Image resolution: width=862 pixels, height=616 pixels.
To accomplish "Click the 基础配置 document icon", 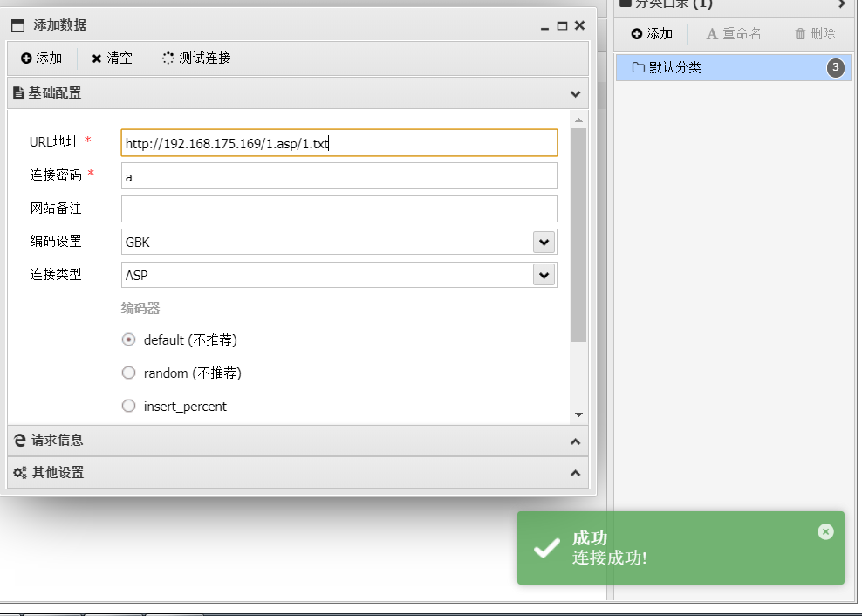I will (x=18, y=93).
